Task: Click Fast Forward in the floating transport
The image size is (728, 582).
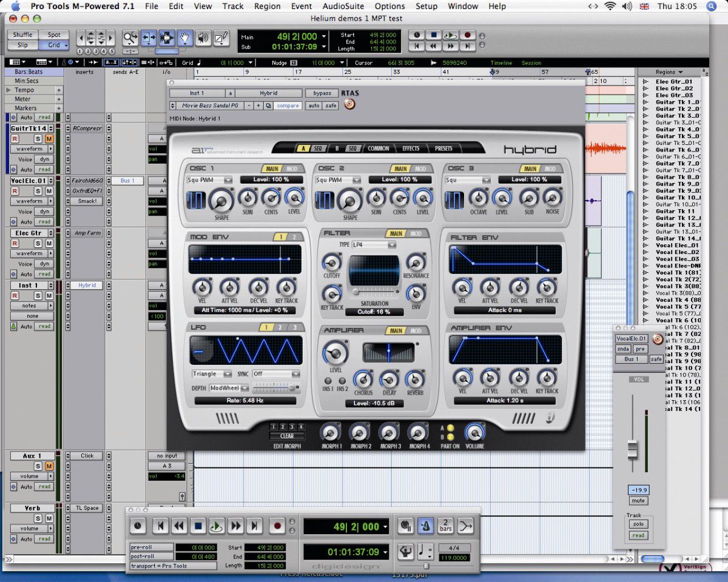Action: tap(236, 526)
